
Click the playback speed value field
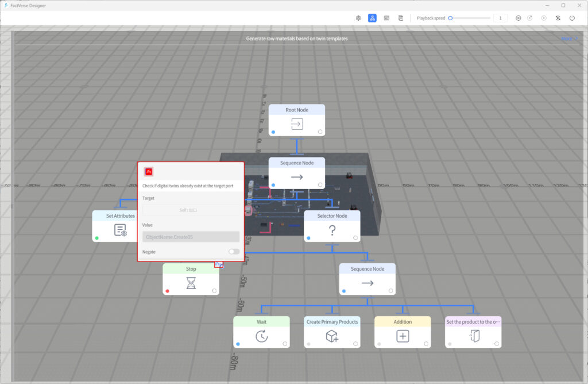[500, 18]
